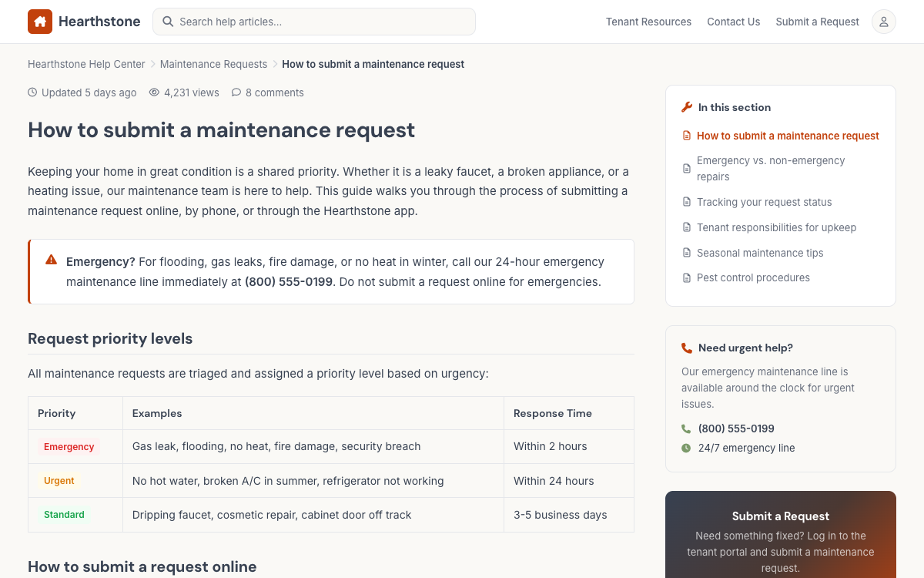Viewport: 924px width, 578px height.
Task: Click the search magnifier icon
Action: coord(168,22)
